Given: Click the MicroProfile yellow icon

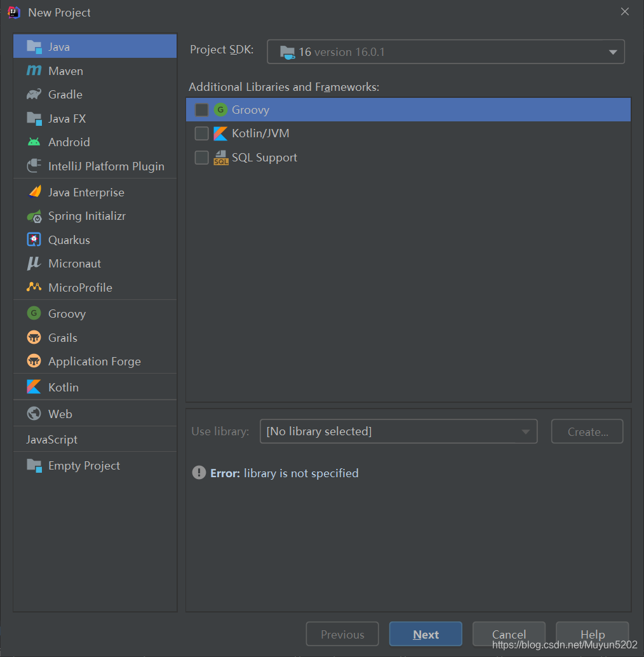Looking at the screenshot, I should click(34, 287).
